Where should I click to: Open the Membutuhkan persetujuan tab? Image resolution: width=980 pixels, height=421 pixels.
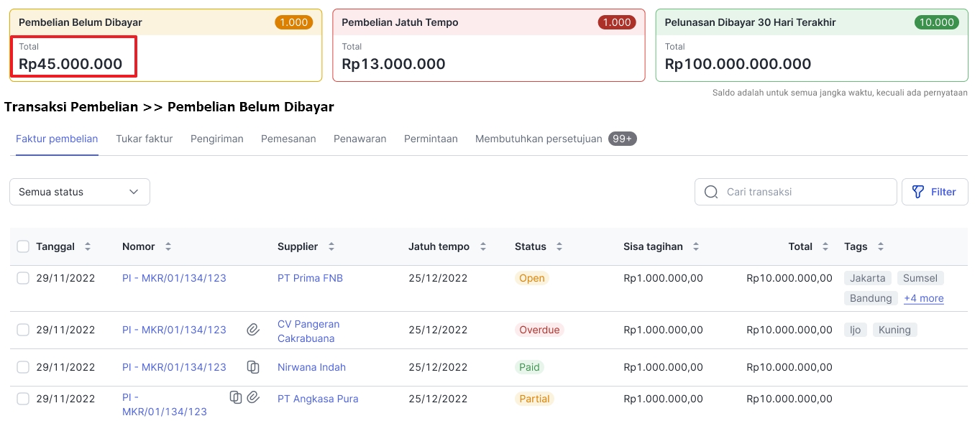tap(539, 139)
